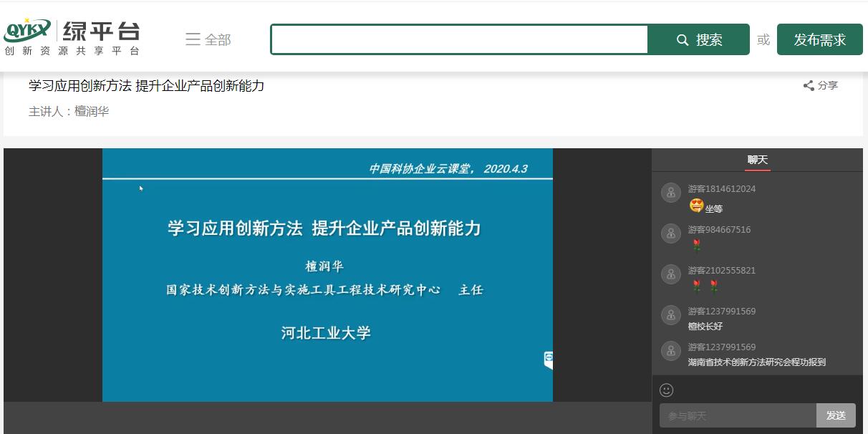
Task: Click the floating icon on video's right edge
Action: pyautogui.click(x=549, y=358)
